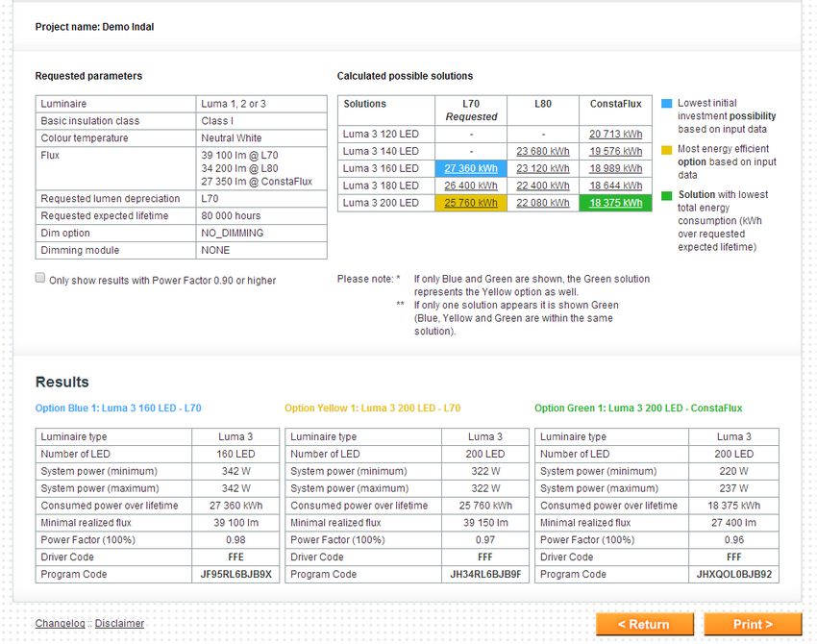Screen dimensions: 817x644
Task: Click the orange Print button
Action: pos(753,624)
